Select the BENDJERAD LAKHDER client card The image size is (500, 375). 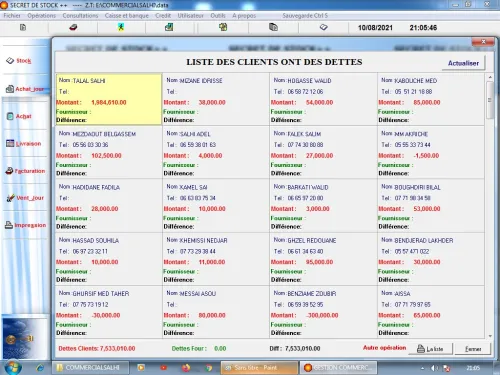pyautogui.click(x=431, y=259)
